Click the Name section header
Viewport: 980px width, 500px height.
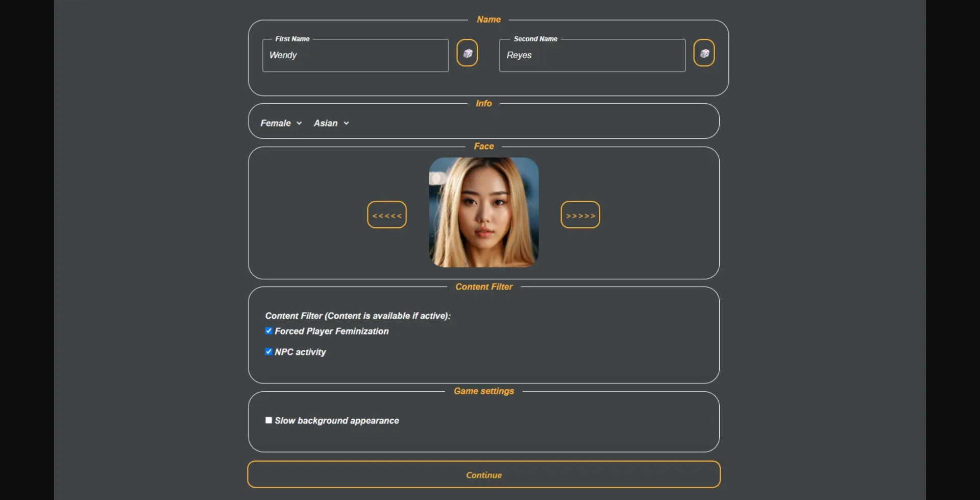488,19
